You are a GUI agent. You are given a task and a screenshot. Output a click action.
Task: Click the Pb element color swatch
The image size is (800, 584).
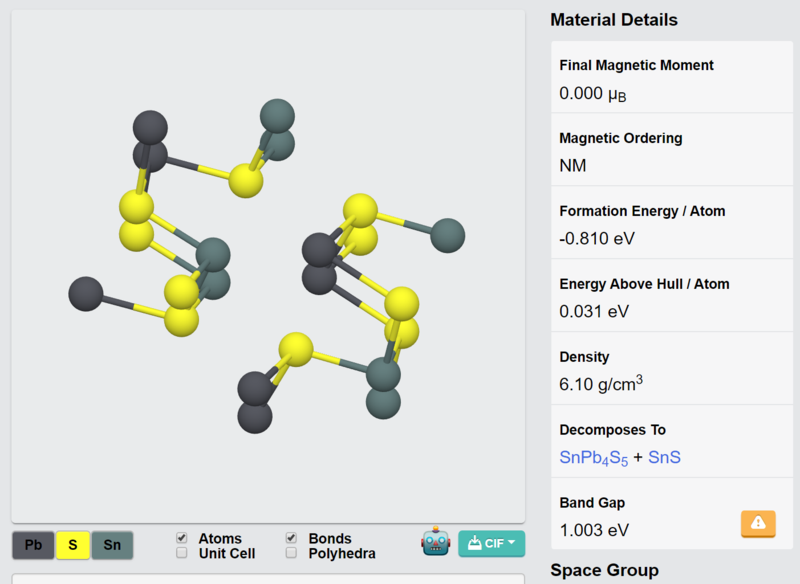coord(33,545)
